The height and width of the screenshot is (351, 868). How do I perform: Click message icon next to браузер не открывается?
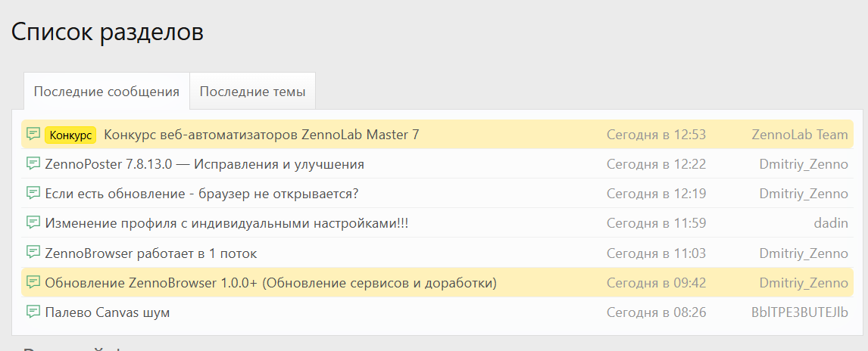(33, 194)
